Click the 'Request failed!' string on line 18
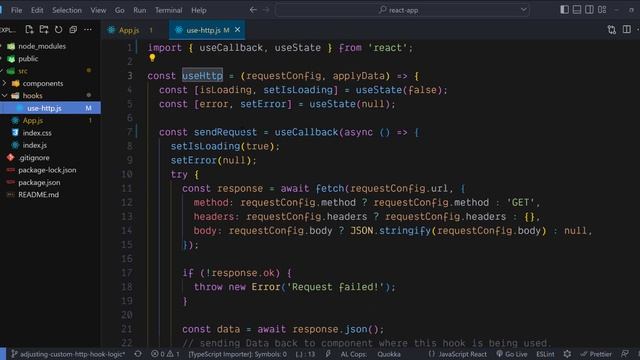 (336, 287)
